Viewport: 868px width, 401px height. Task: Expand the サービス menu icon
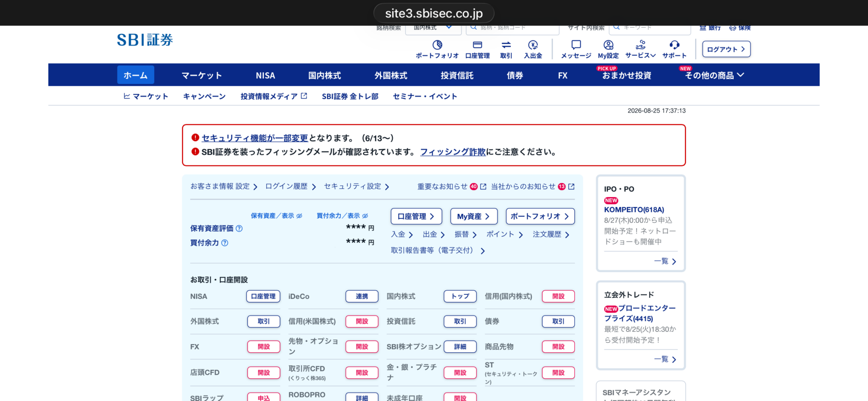click(x=641, y=45)
